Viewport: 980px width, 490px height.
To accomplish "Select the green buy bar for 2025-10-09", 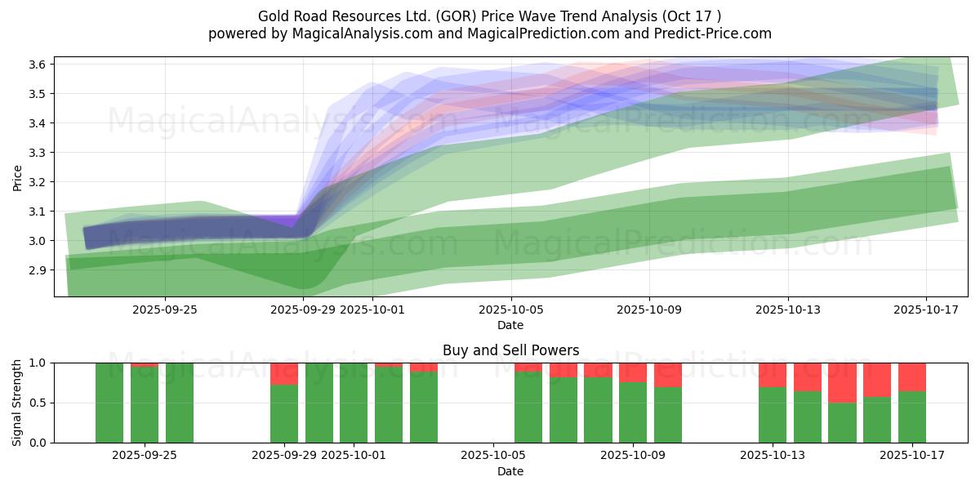I will [x=633, y=412].
